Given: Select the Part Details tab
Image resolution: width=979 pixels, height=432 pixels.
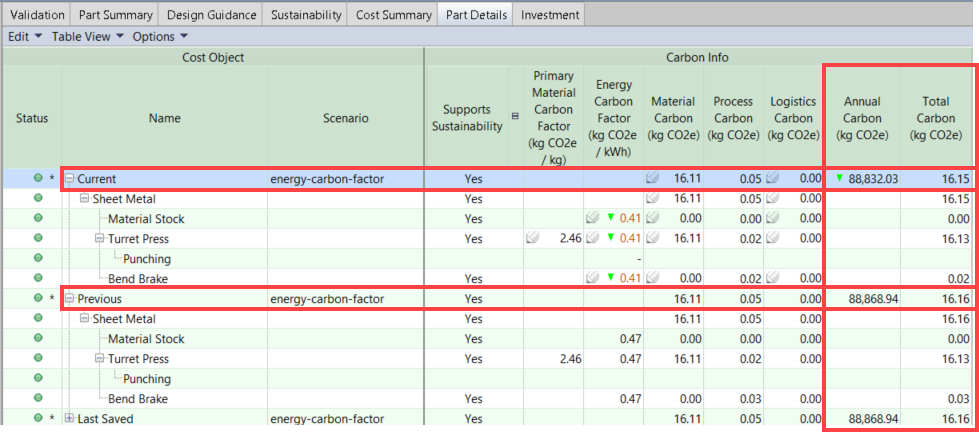Looking at the screenshot, I should (x=476, y=14).
